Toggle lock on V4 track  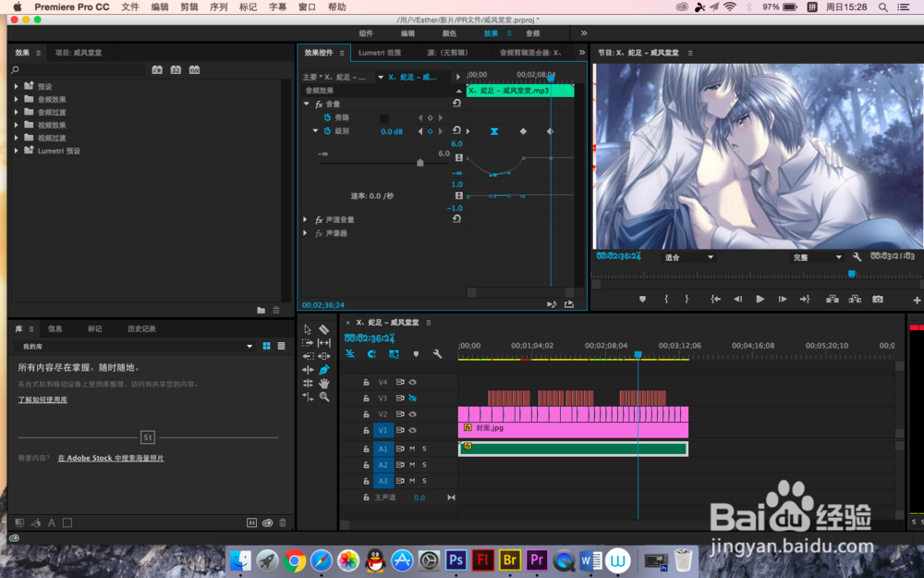[x=366, y=382]
